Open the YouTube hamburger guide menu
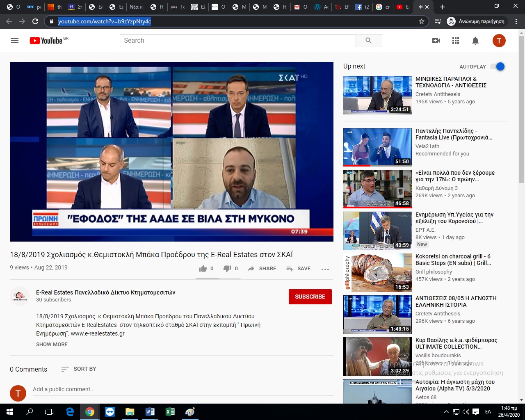The width and height of the screenshot is (525, 420). click(x=15, y=41)
